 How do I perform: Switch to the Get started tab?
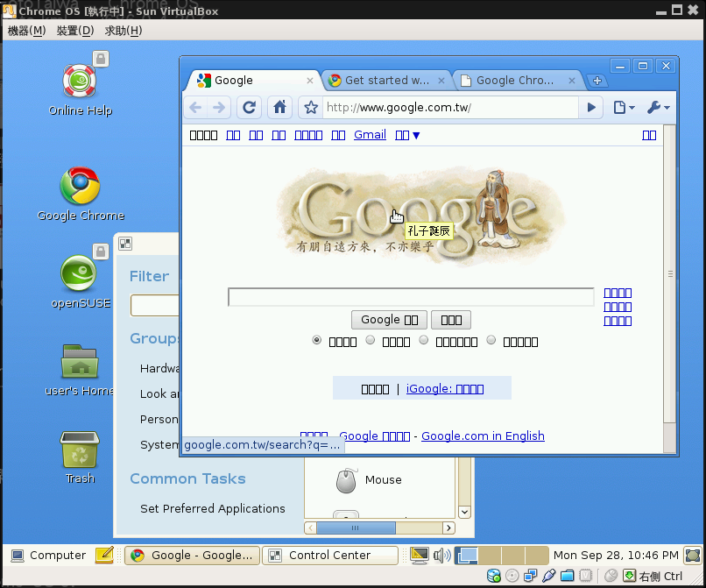(386, 81)
